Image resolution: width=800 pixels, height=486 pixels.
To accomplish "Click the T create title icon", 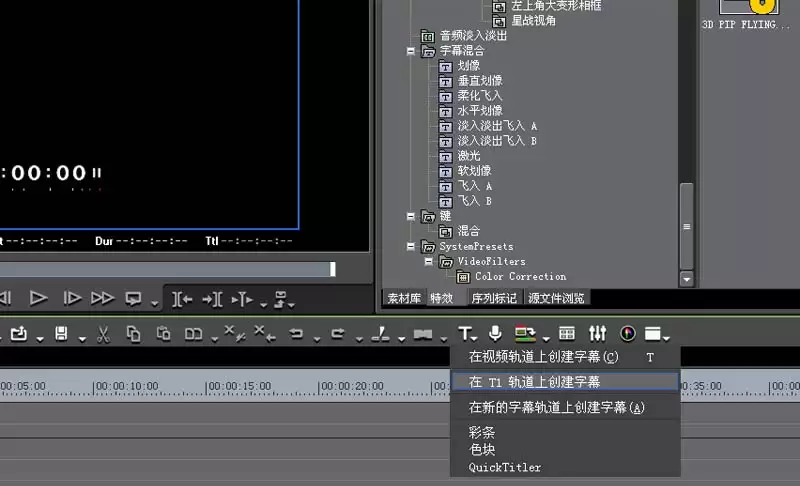I will pos(465,334).
